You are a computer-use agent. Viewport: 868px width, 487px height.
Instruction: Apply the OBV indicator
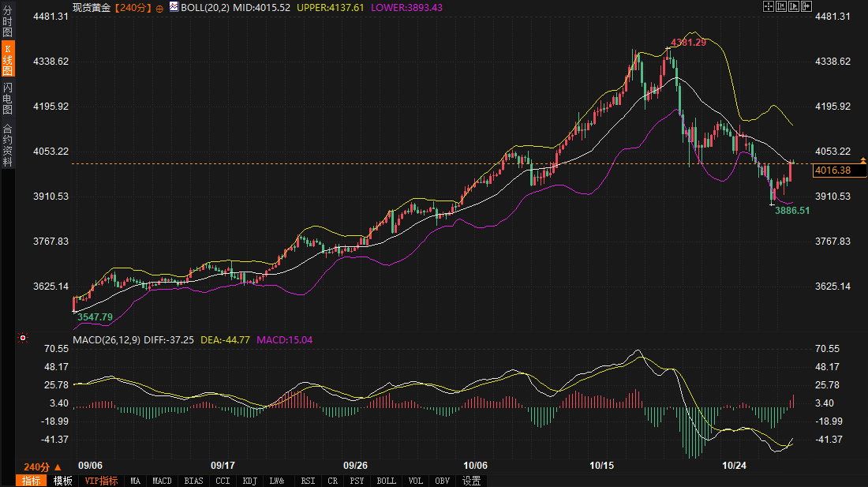[443, 481]
